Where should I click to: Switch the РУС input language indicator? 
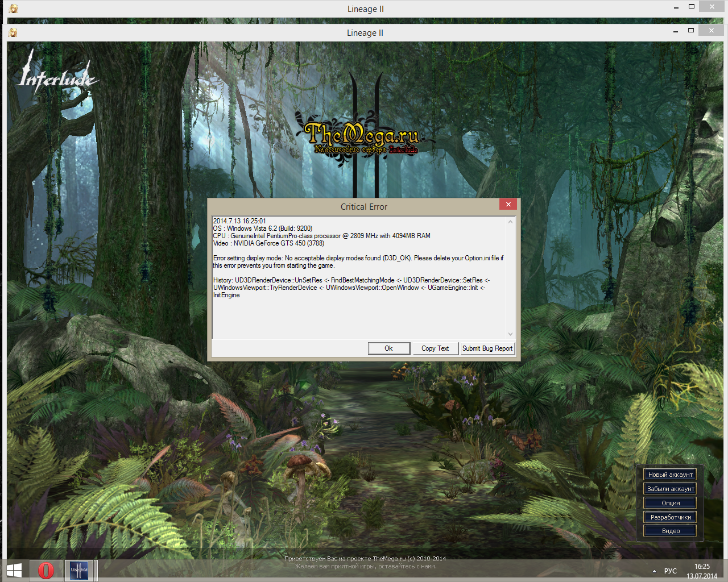pos(671,571)
